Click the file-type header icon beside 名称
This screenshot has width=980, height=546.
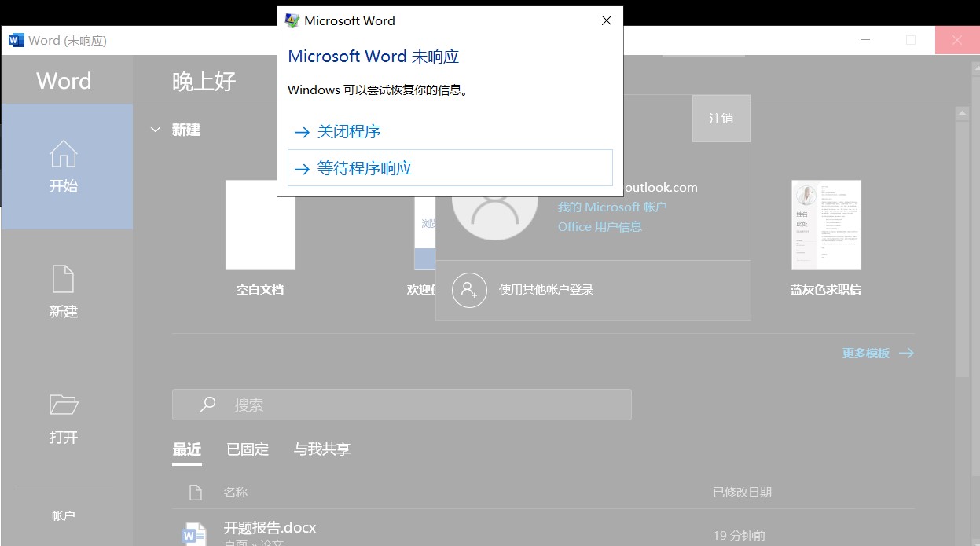pyautogui.click(x=196, y=493)
